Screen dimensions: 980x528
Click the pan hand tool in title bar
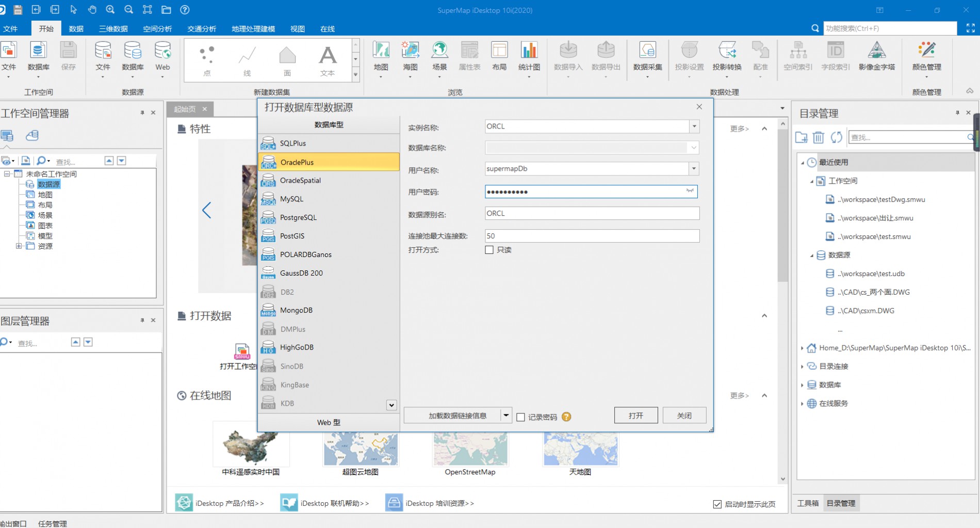[x=92, y=10]
